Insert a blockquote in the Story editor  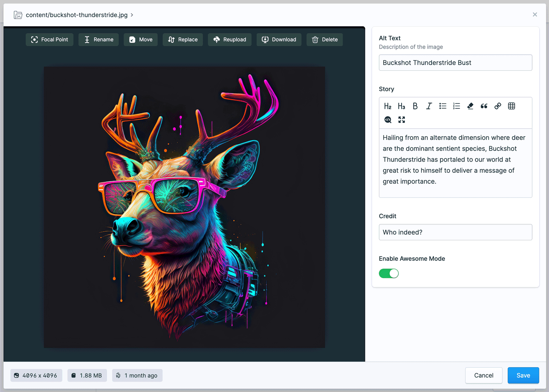(484, 106)
